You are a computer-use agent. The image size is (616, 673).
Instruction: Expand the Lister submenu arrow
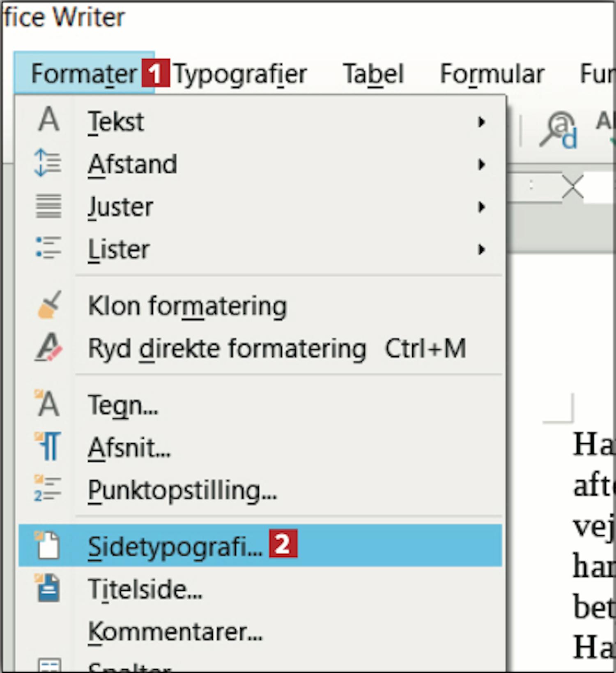click(x=481, y=249)
